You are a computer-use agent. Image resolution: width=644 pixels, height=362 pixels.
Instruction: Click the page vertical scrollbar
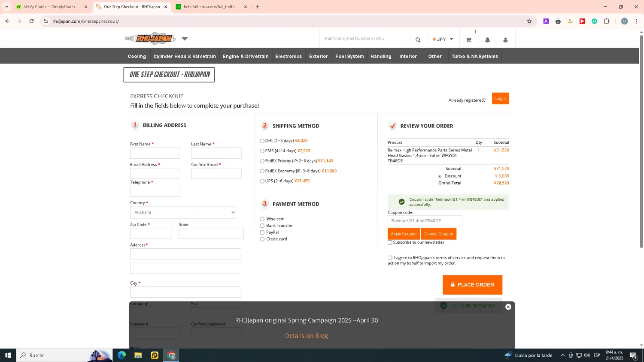(x=641, y=142)
